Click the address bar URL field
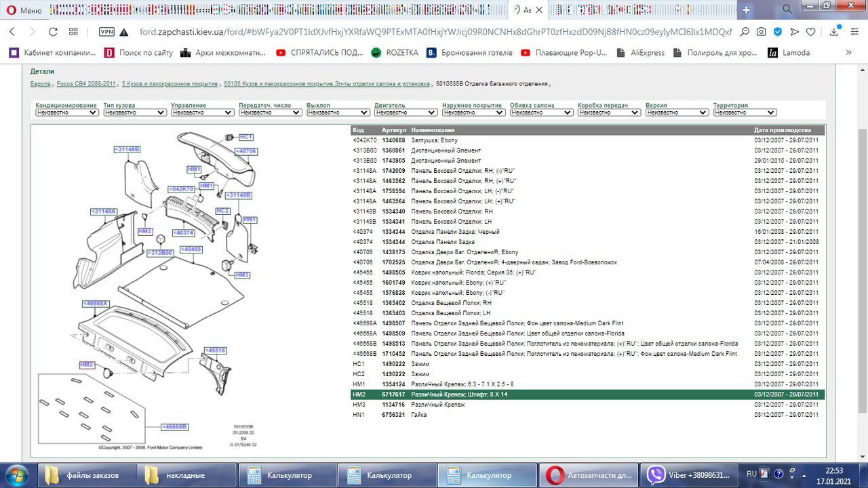The image size is (868, 488). [434, 32]
